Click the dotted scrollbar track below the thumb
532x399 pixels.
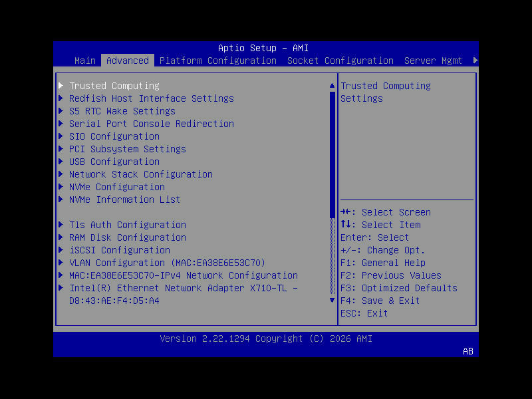[x=332, y=256]
